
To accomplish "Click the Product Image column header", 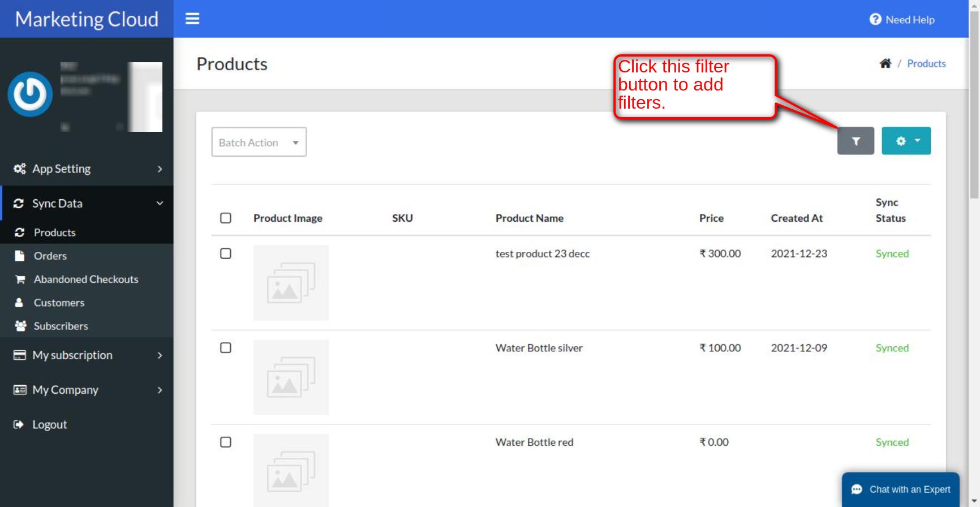I will 288,218.
